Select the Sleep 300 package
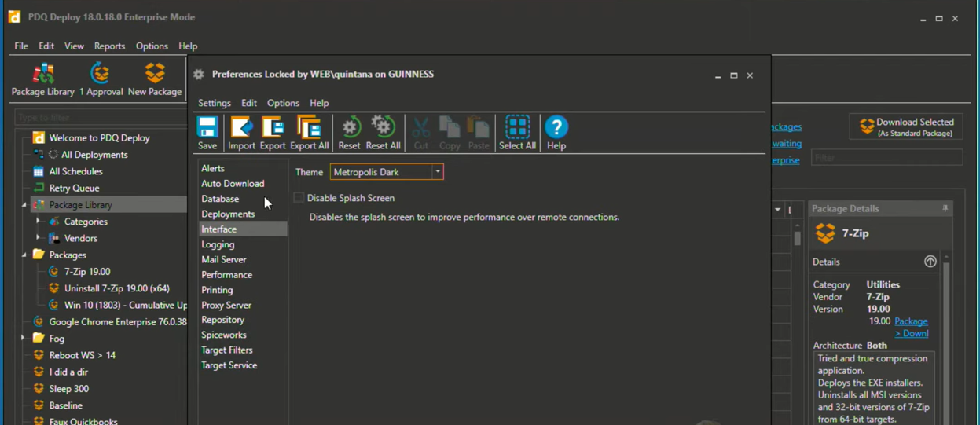 tap(69, 389)
